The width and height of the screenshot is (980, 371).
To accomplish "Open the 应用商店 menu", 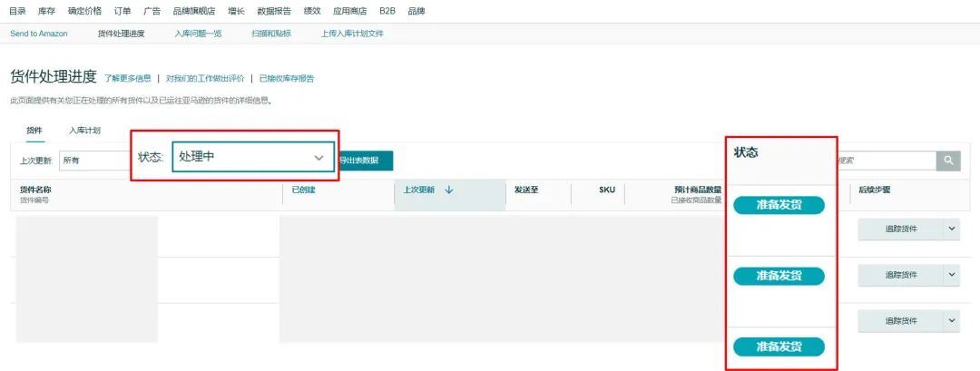I will pos(350,11).
